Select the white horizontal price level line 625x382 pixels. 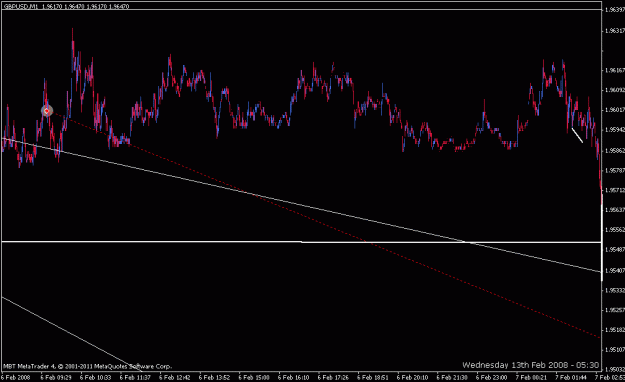point(301,242)
